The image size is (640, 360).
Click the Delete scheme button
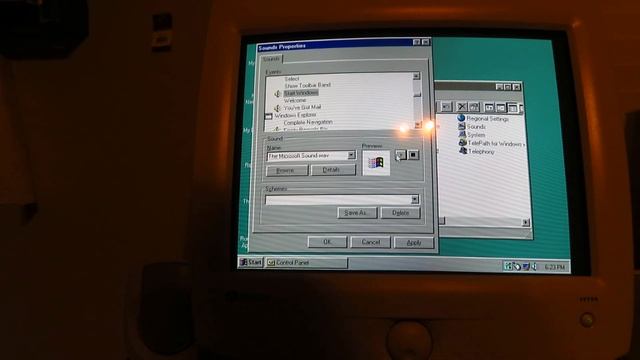pyautogui.click(x=400, y=213)
